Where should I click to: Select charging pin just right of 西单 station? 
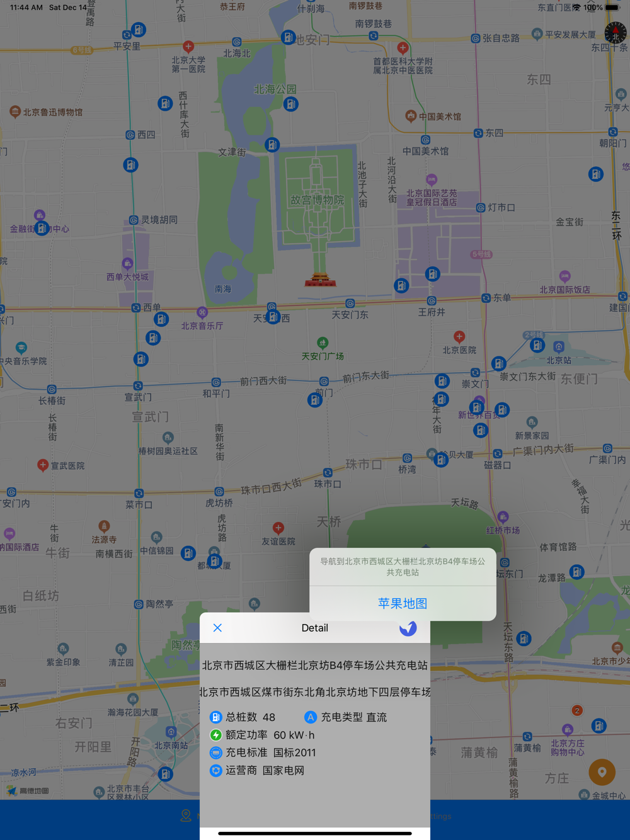161,319
